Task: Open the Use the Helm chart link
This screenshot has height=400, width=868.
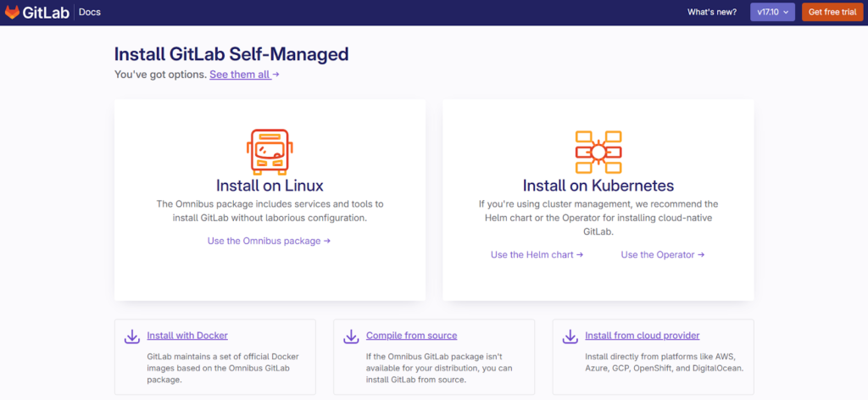Action: (x=537, y=254)
